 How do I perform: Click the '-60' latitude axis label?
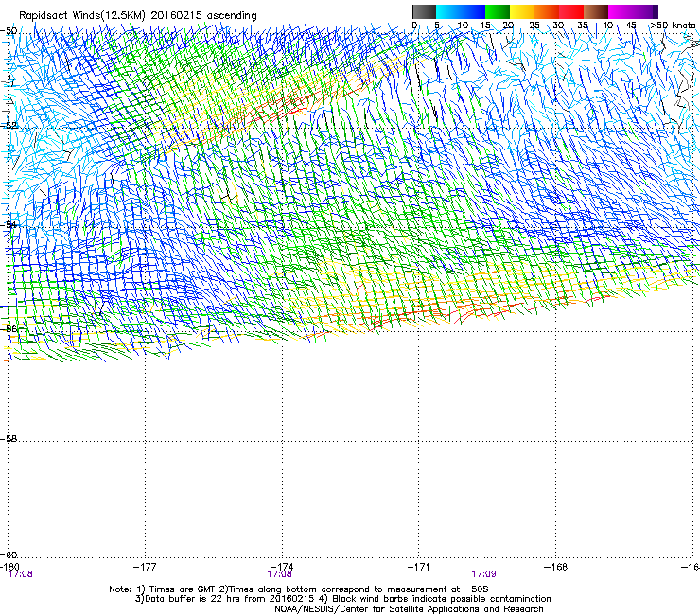9,555
